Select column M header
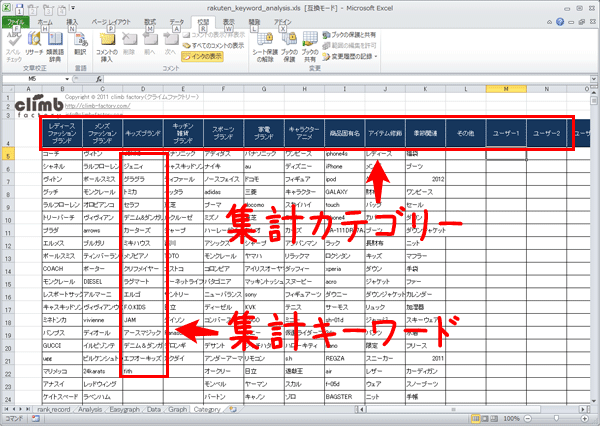600x426 pixels. (x=506, y=89)
